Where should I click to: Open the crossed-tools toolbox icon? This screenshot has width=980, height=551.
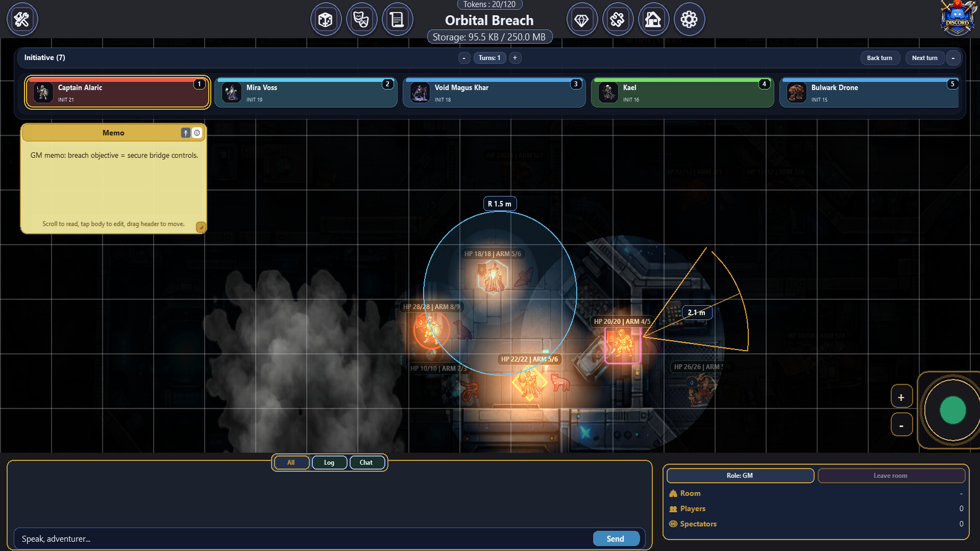point(22,19)
